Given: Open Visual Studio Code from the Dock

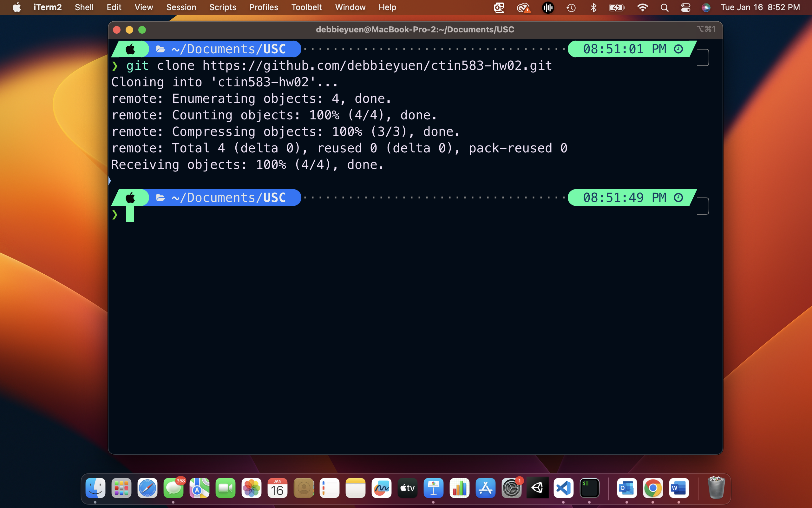Looking at the screenshot, I should tap(563, 488).
